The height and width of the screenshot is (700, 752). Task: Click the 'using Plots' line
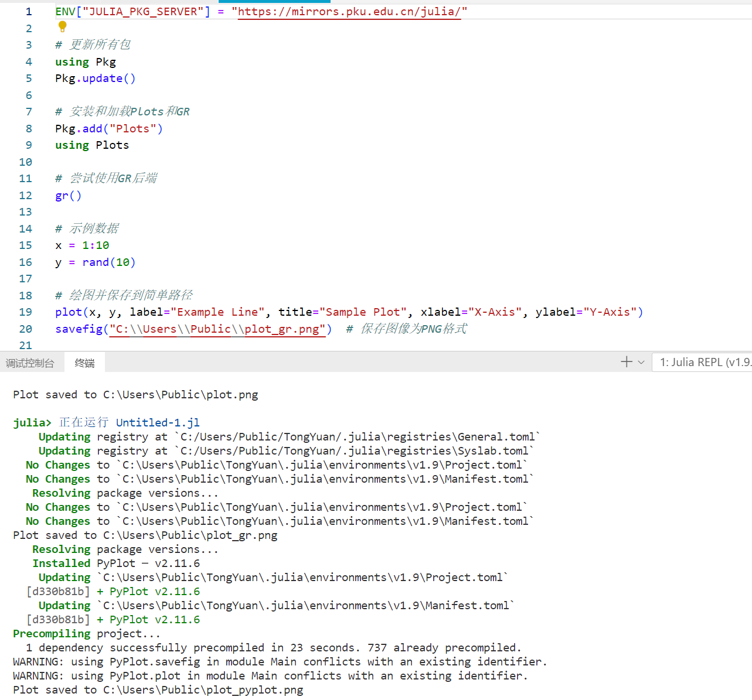tap(92, 145)
